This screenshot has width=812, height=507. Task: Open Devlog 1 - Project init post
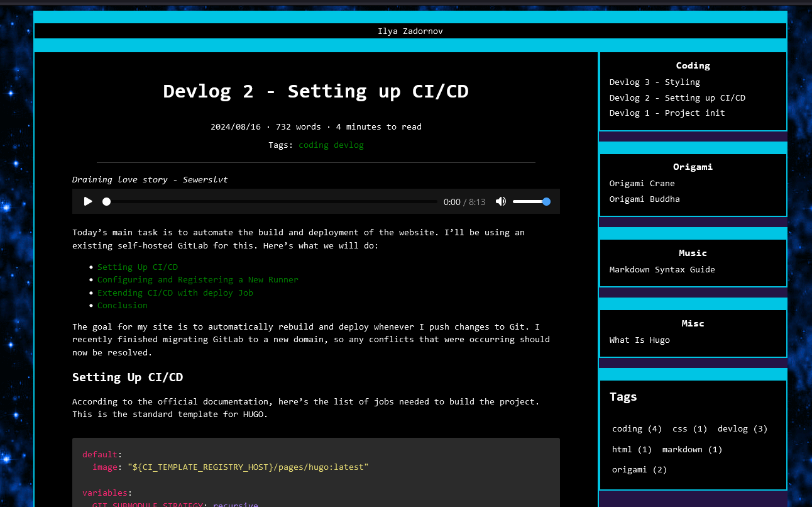click(667, 113)
